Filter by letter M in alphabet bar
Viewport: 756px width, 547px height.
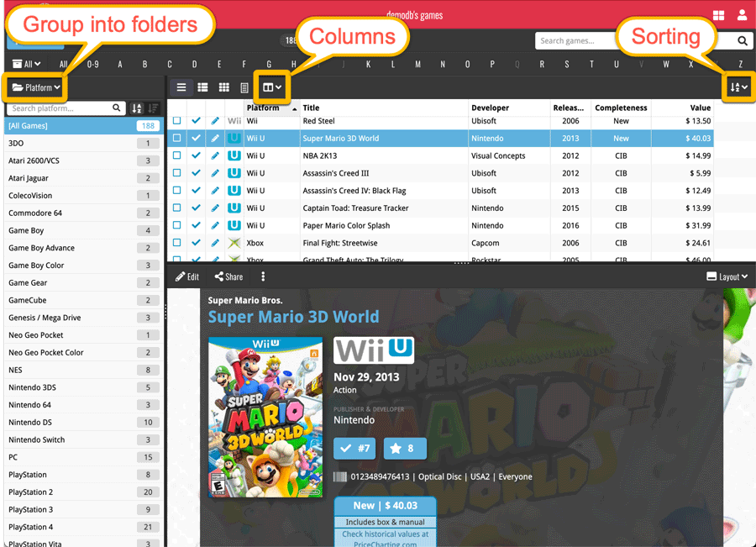click(x=417, y=64)
